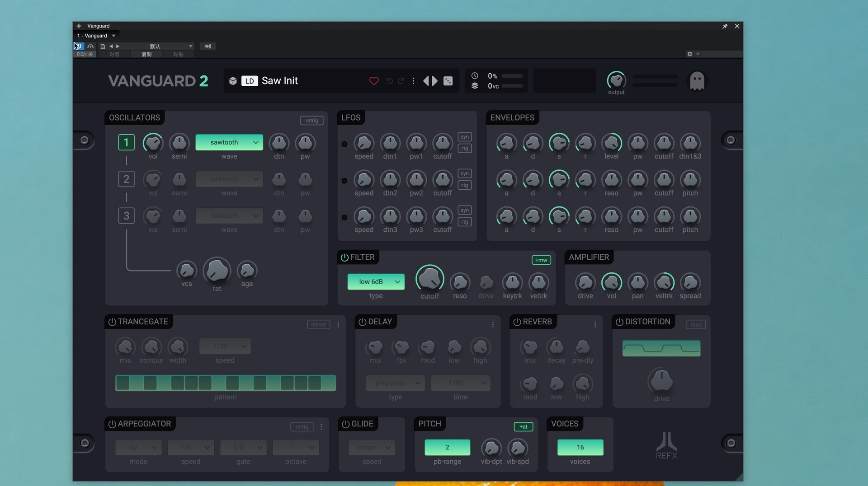Open the arpeggiator mode up dropdown
This screenshot has width=868, height=486.
pos(138,448)
